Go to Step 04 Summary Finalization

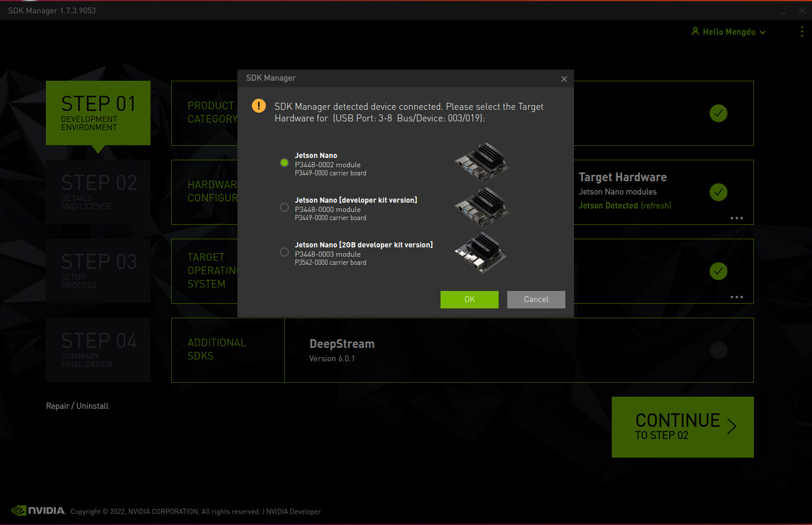coord(98,350)
